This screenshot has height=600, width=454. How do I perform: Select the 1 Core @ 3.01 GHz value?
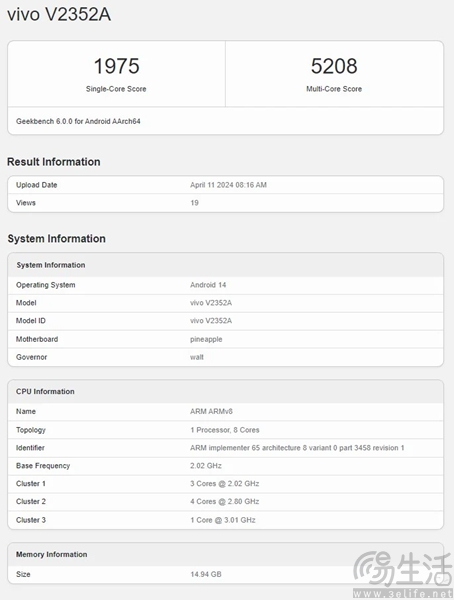point(223,520)
